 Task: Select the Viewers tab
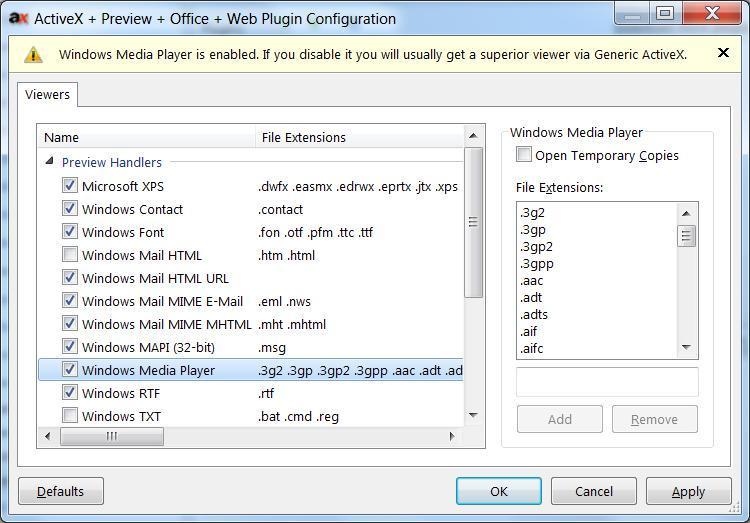pyautogui.click(x=47, y=95)
